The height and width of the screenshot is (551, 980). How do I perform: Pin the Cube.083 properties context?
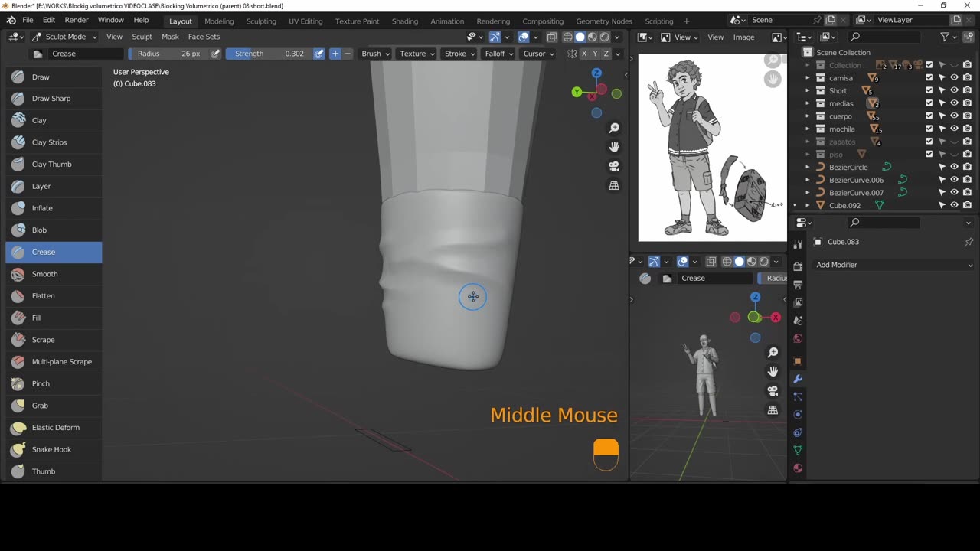[x=969, y=242]
